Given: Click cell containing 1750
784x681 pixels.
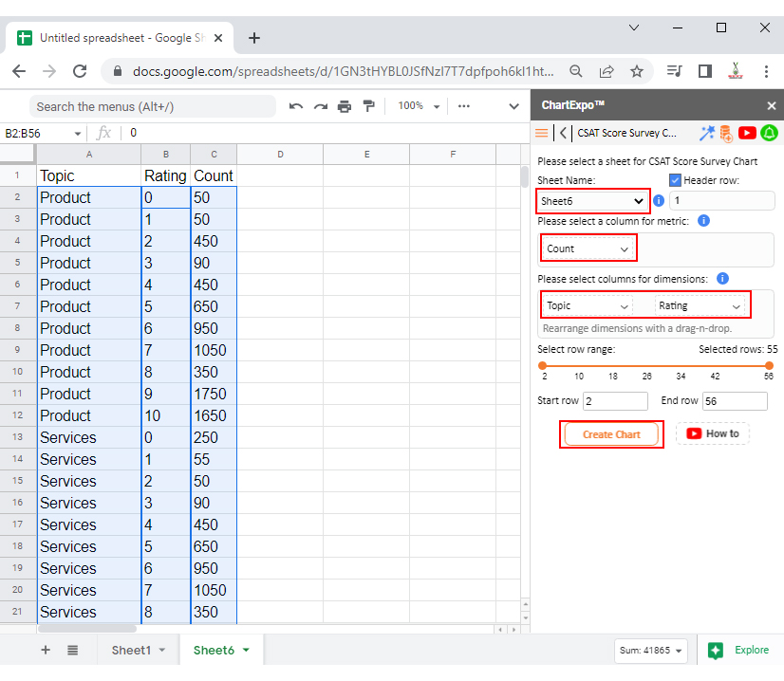Looking at the screenshot, I should [214, 394].
